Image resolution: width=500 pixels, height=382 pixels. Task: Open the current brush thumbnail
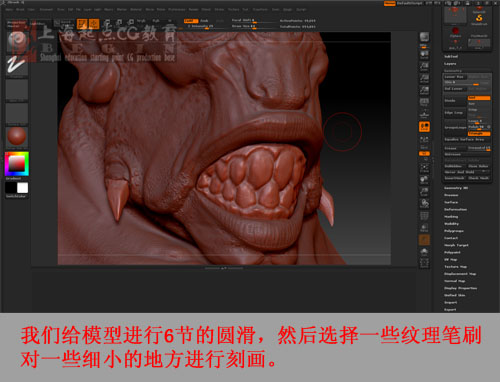tap(17, 41)
